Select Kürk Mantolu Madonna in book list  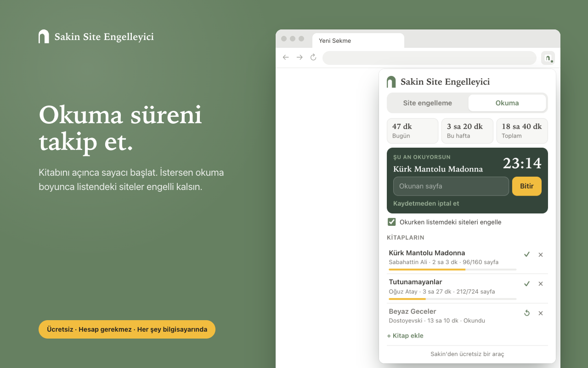(x=427, y=253)
